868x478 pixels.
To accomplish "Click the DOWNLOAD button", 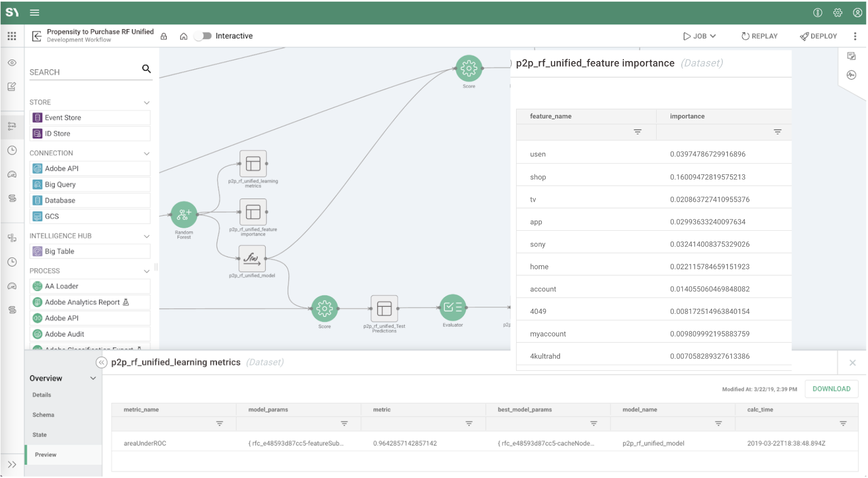I will pyautogui.click(x=831, y=389).
